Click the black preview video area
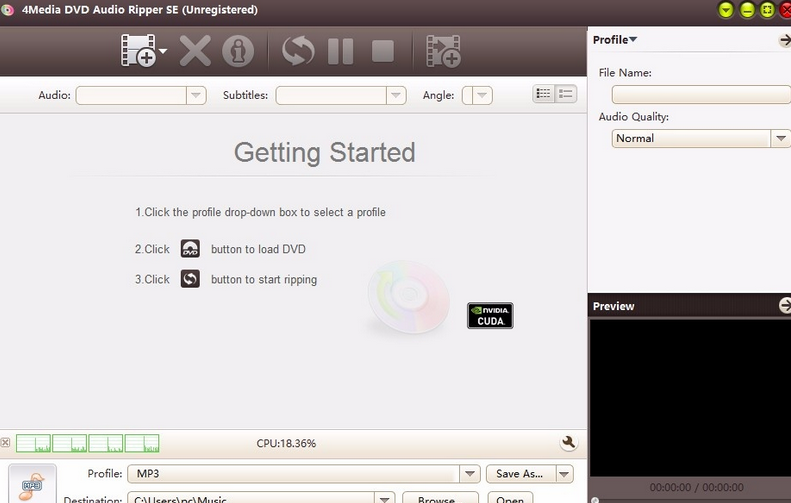791x503 pixels. [x=691, y=398]
